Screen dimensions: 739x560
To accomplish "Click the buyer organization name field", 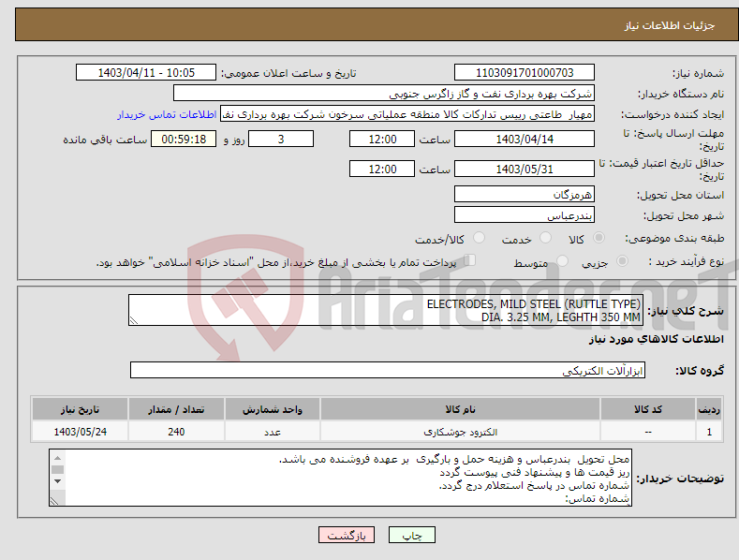I will pyautogui.click(x=384, y=94).
